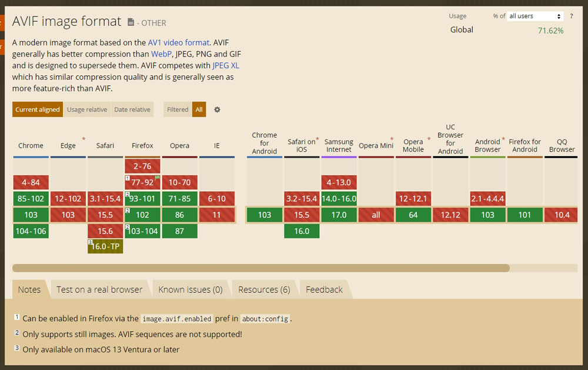
Task: Select the Current aligned view button
Action: (38, 109)
